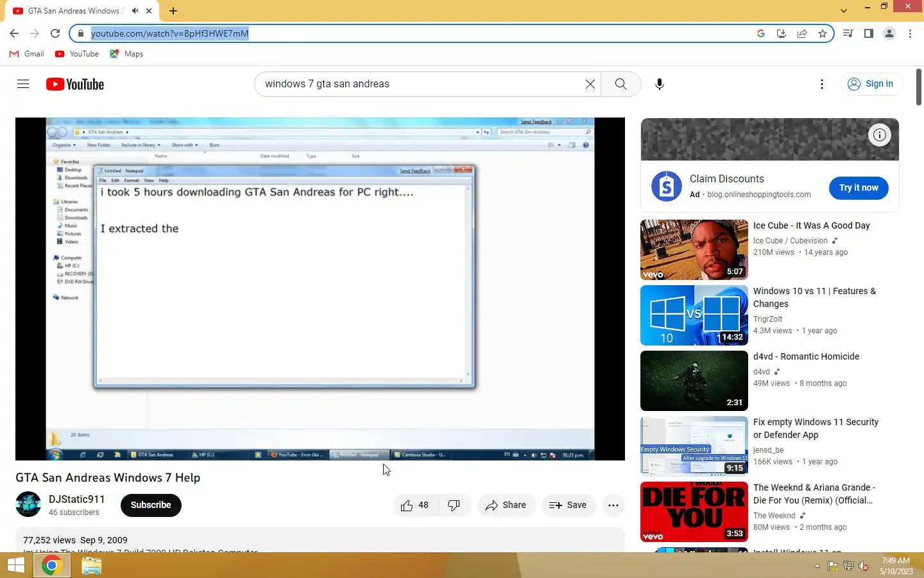Select the address bar URL
924x578 pixels.
click(x=169, y=33)
